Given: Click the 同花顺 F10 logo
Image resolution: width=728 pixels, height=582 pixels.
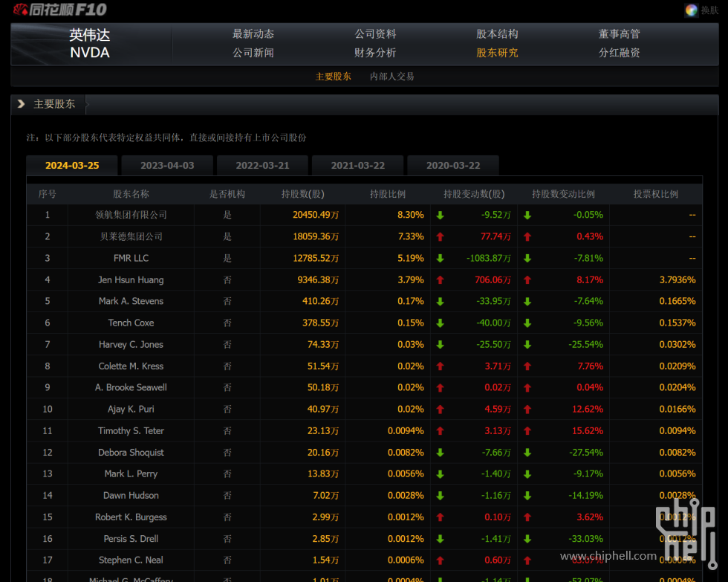Looking at the screenshot, I should [60, 9].
